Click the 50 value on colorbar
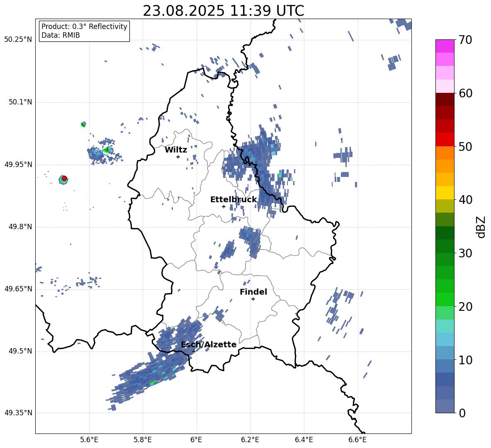491x448 pixels. tap(465, 147)
